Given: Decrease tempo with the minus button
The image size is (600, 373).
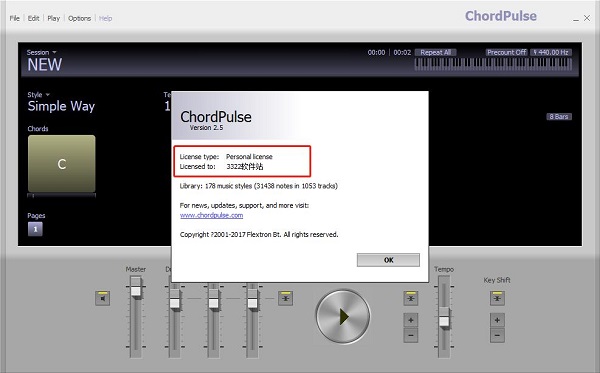Looking at the screenshot, I should click(411, 336).
